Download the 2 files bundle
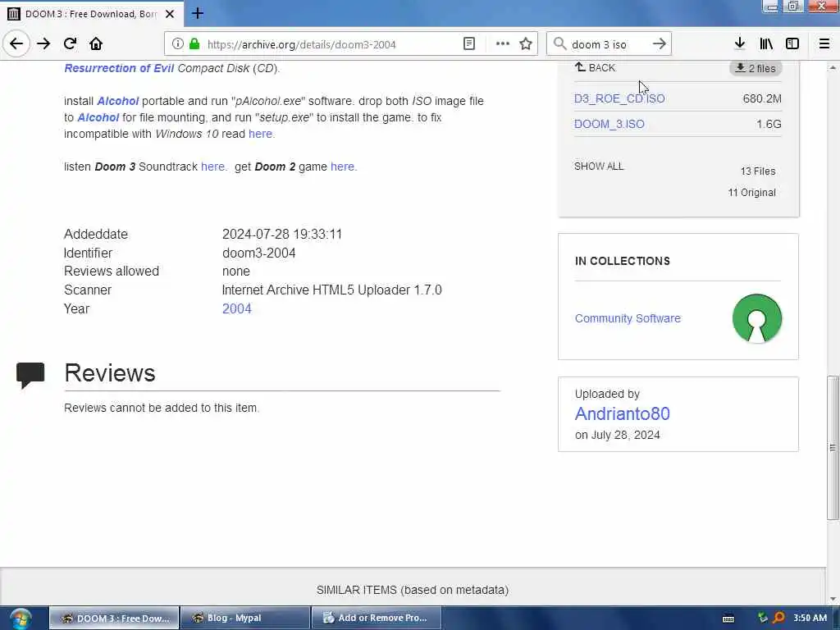Screen dimensions: 840x630 click(x=756, y=68)
